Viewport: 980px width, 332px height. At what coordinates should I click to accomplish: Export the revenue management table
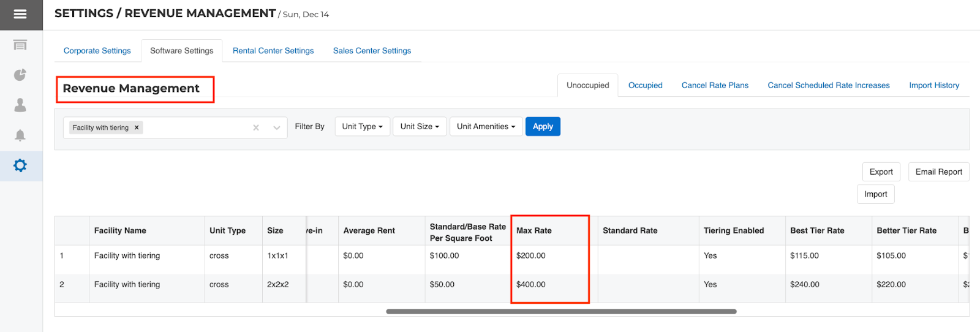881,172
